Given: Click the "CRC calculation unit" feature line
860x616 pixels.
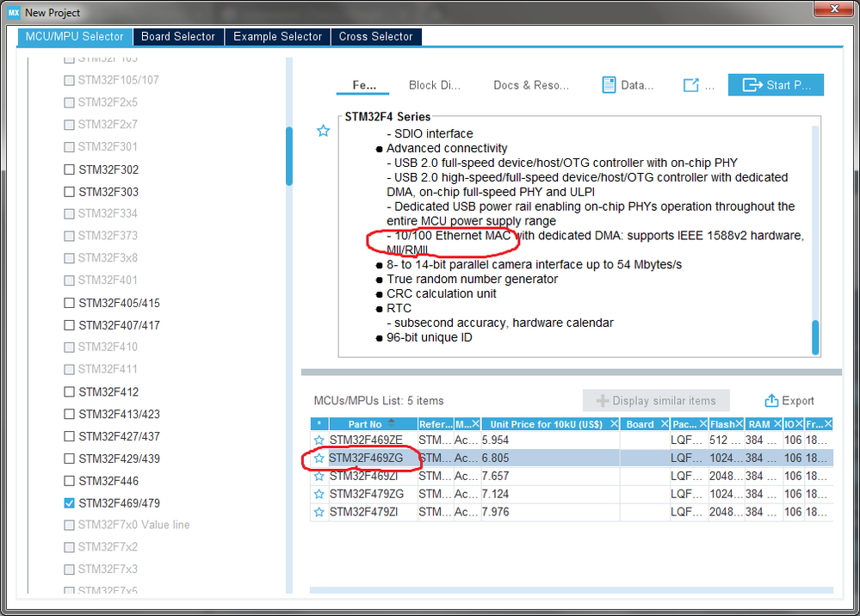Looking at the screenshot, I should [x=441, y=293].
